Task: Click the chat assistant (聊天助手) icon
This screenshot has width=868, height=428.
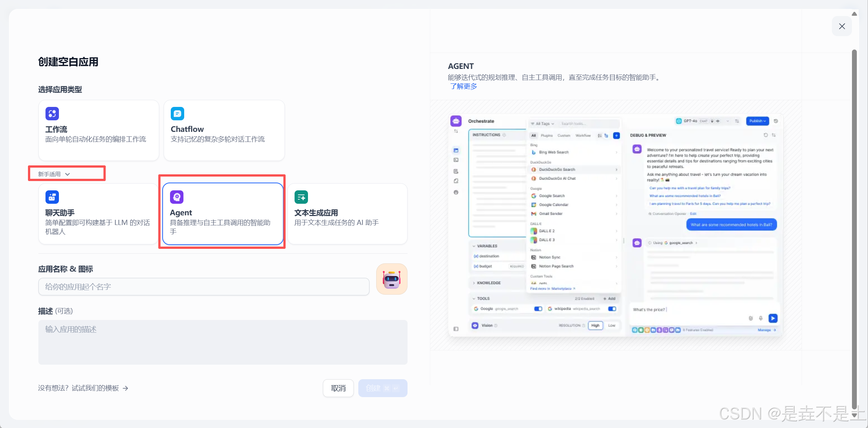Action: [x=52, y=197]
